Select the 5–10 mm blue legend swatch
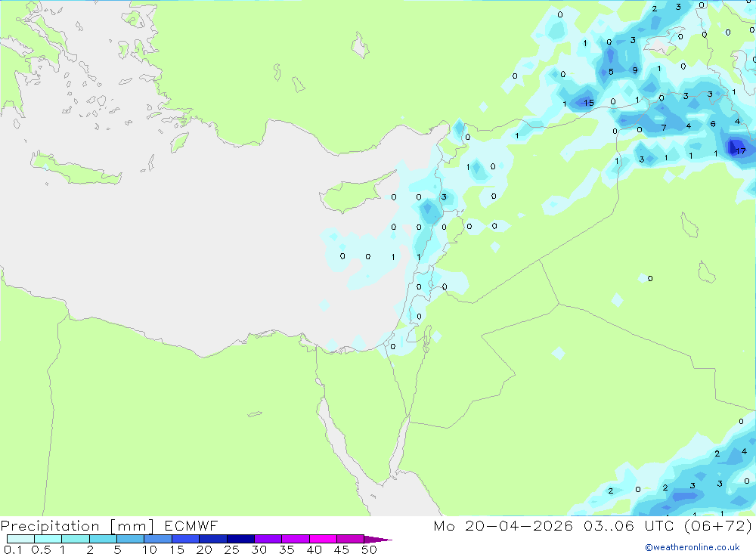 pos(130,539)
